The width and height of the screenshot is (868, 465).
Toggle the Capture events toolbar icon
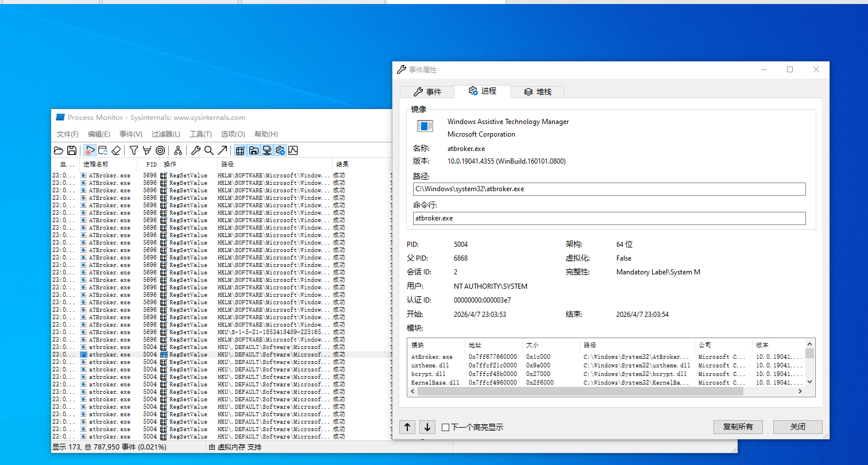(90, 150)
